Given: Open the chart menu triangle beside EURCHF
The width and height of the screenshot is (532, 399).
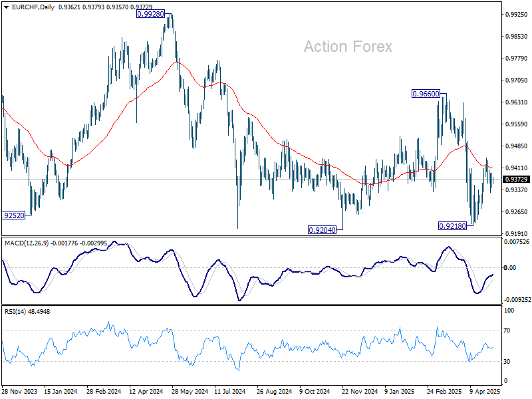Looking at the screenshot, I should pos(6,7).
